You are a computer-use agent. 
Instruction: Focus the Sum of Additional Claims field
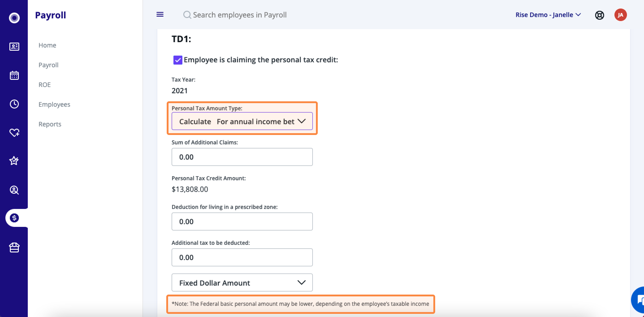(242, 157)
